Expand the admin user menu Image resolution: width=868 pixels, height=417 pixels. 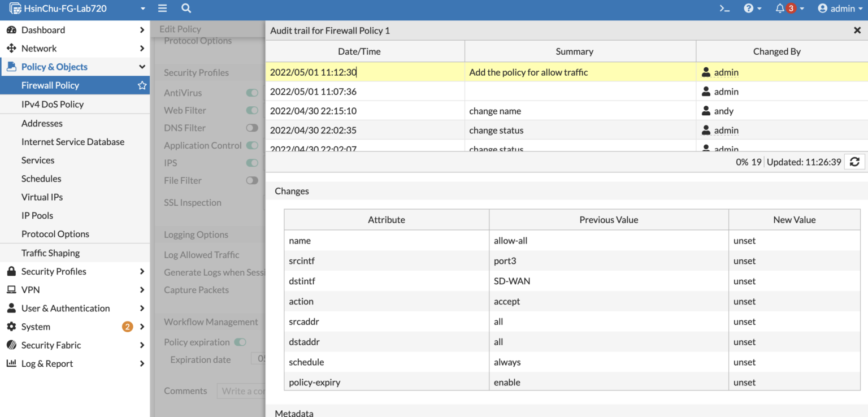pos(840,8)
